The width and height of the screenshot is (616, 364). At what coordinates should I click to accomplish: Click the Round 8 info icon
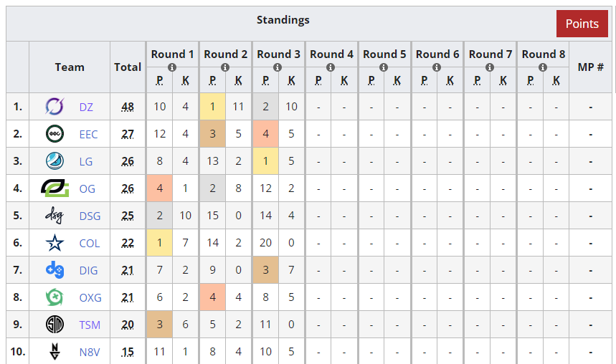pos(543,67)
